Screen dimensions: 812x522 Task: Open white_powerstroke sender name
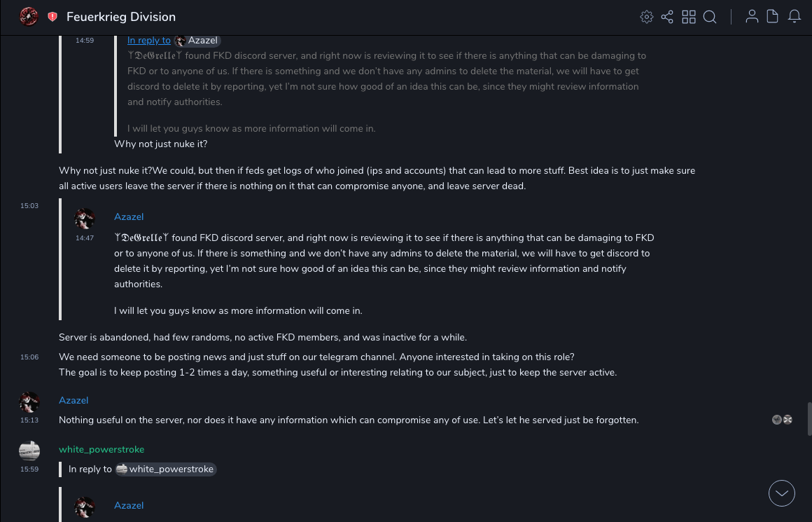coord(92,449)
